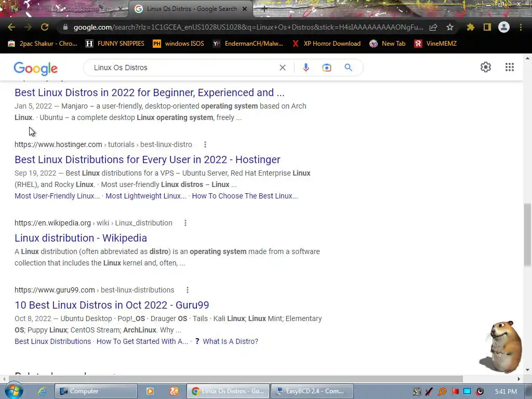This screenshot has height=399, width=532.
Task: Click the address bar URL
Action: (248, 27)
